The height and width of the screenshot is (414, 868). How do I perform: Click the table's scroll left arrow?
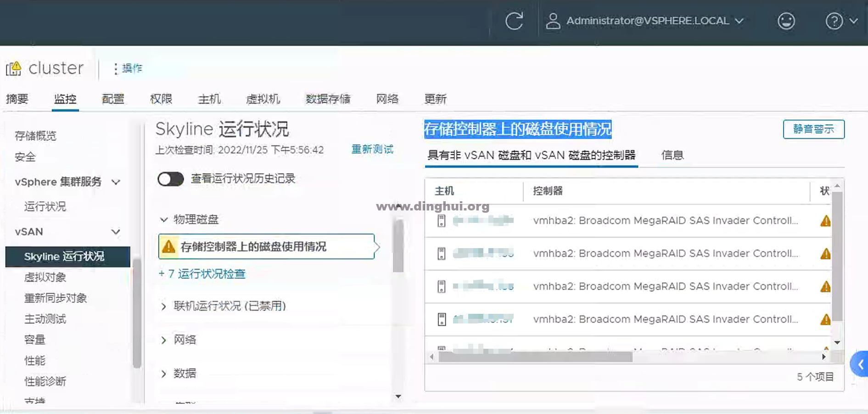(431, 357)
